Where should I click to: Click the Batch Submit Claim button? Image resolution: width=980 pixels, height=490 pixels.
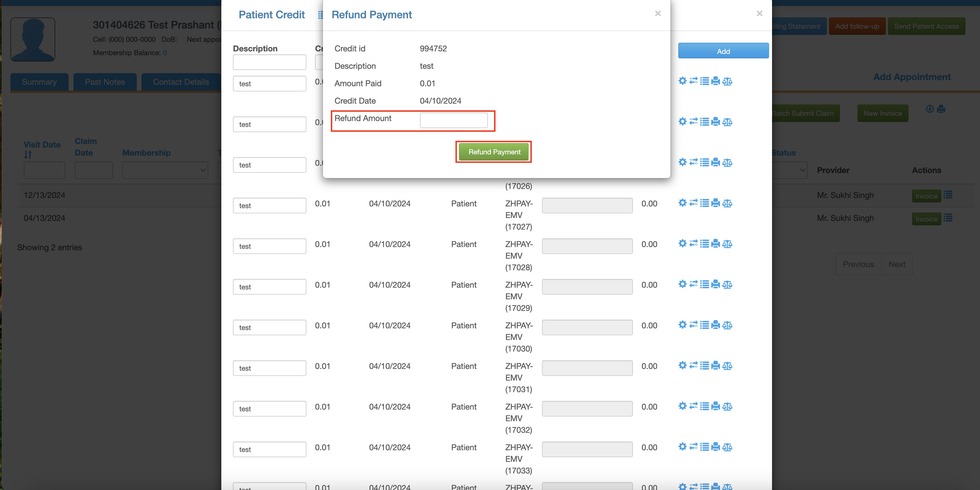tap(806, 113)
